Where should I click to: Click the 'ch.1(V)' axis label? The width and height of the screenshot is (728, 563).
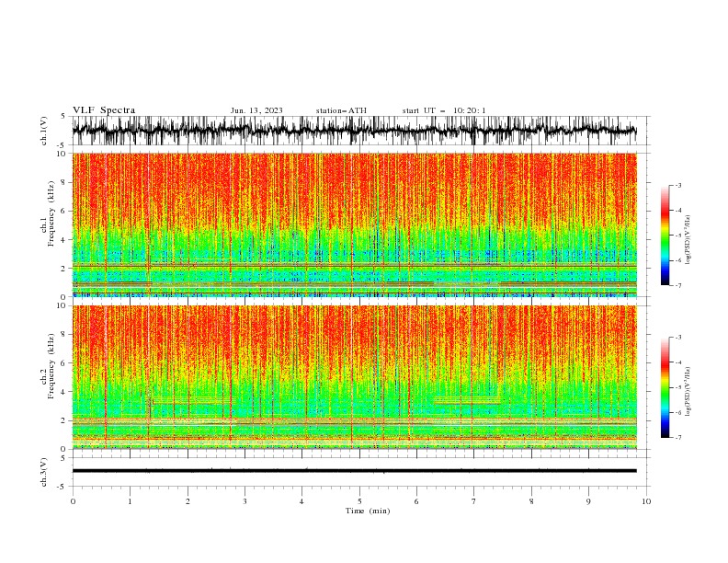point(44,131)
